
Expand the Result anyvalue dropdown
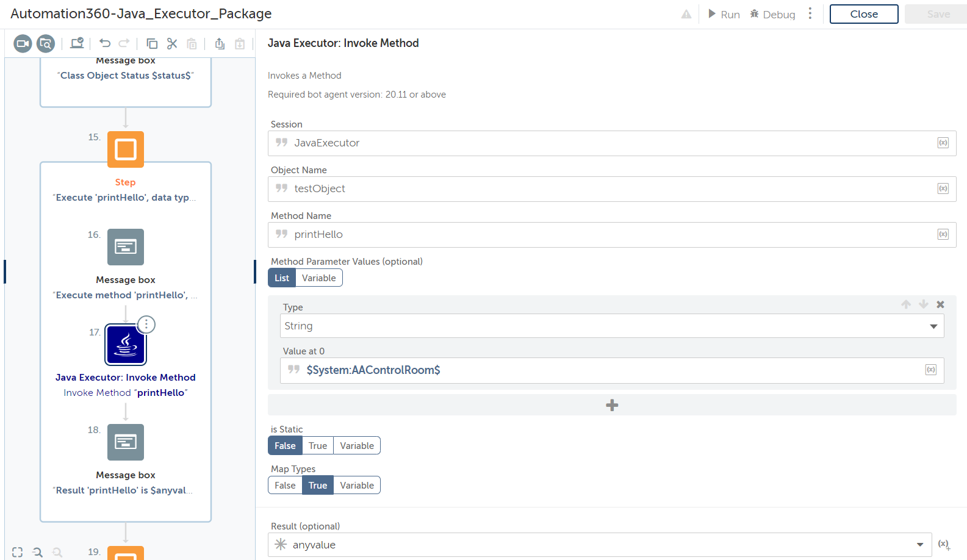[x=919, y=545]
